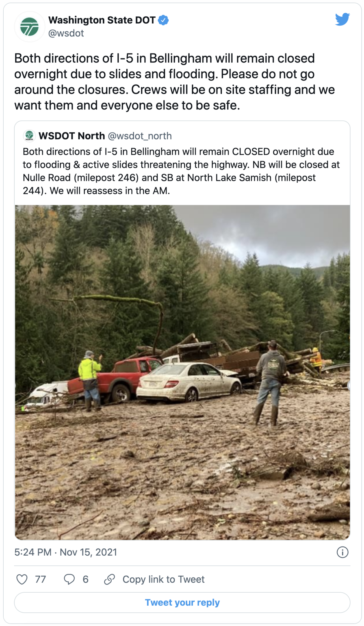Viewport: 364px width, 626px height.
Task: Open the quoted tweet text about milepost 246
Action: 181,171
